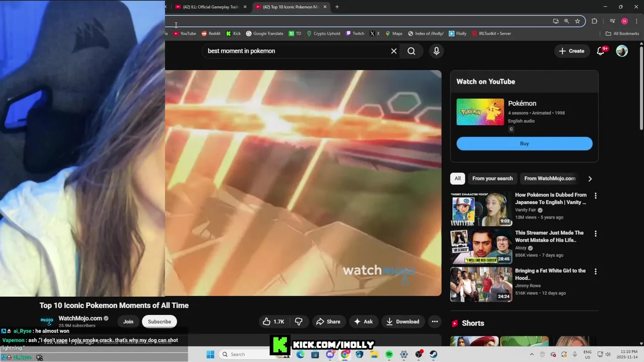The image size is (644, 362).
Task: Open the Chrome zoom magnifier icon
Action: [x=567, y=21]
